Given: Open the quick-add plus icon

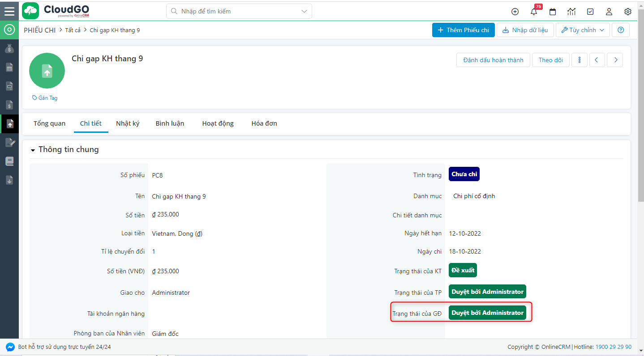Looking at the screenshot, I should (515, 12).
